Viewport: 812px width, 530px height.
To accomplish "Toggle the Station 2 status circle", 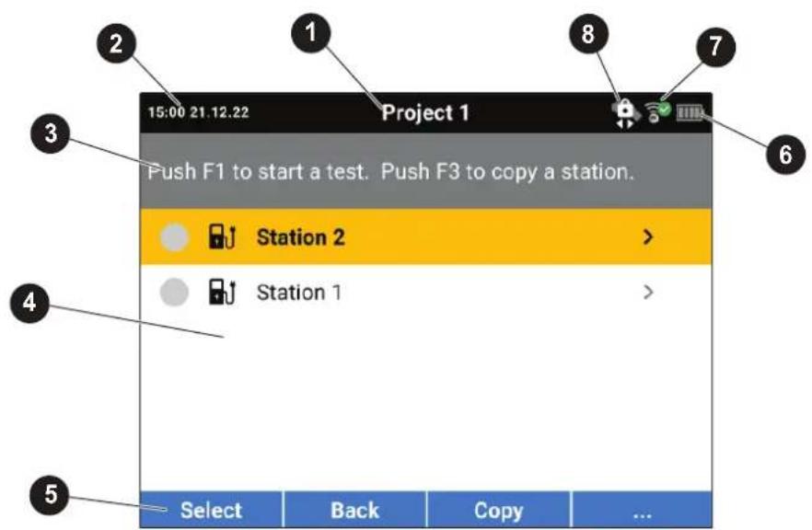I will tap(175, 237).
